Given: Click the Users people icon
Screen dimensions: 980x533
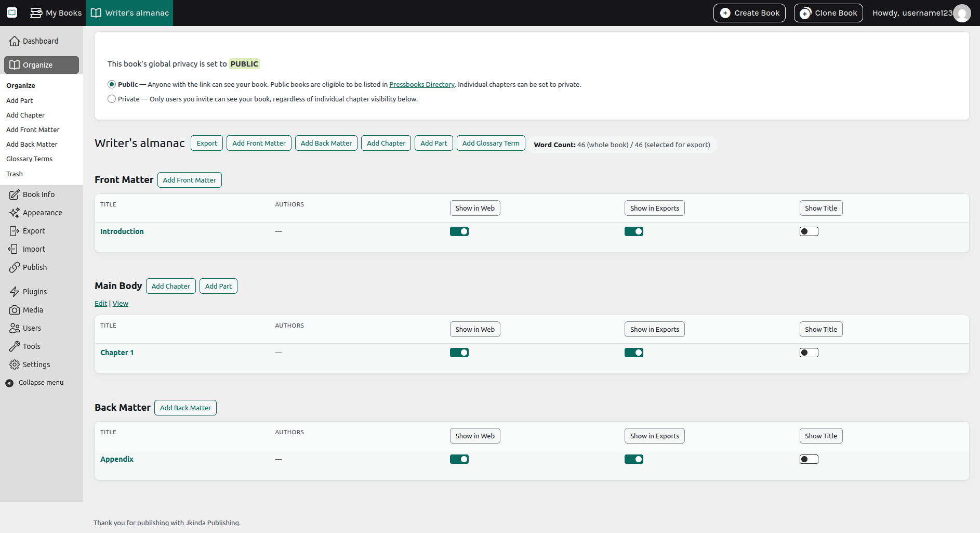Looking at the screenshot, I should click(15, 328).
